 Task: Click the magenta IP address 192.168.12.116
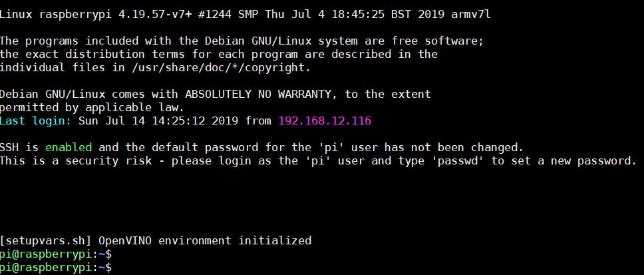click(325, 121)
